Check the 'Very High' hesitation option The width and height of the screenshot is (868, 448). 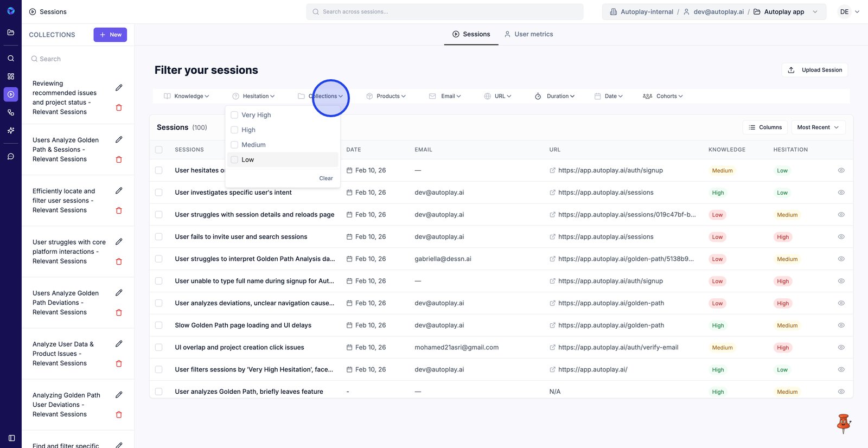tap(234, 115)
